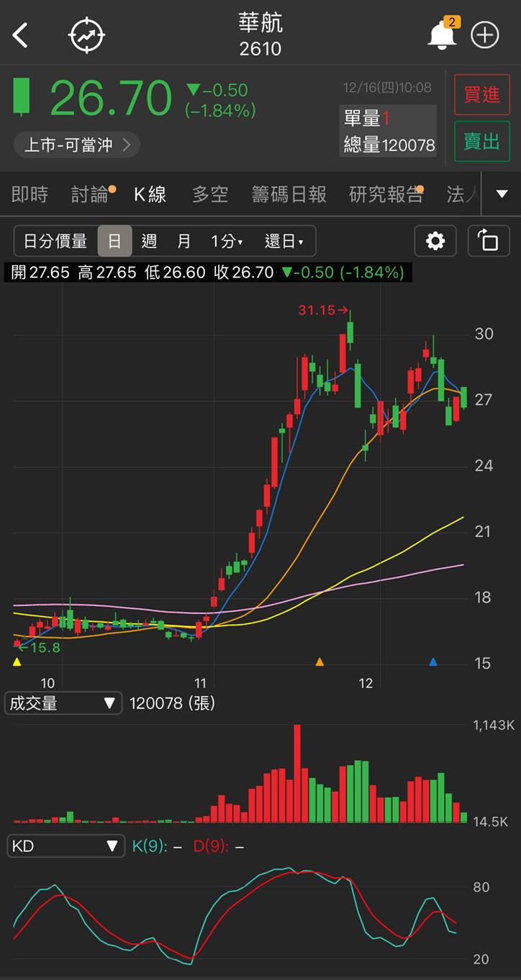This screenshot has width=521, height=980.
Task: Add stock with the plus circle icon
Action: click(484, 35)
